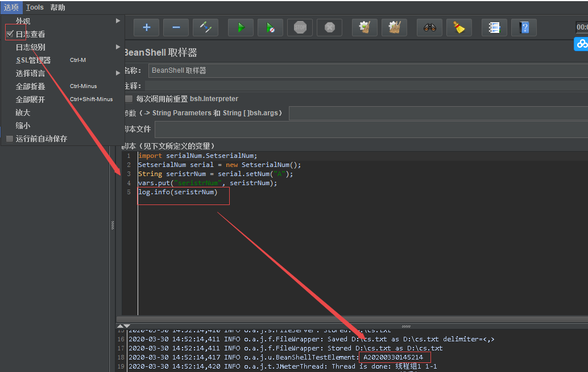Open the Function Helper list icon
Image resolution: width=588 pixels, height=372 pixels.
494,27
